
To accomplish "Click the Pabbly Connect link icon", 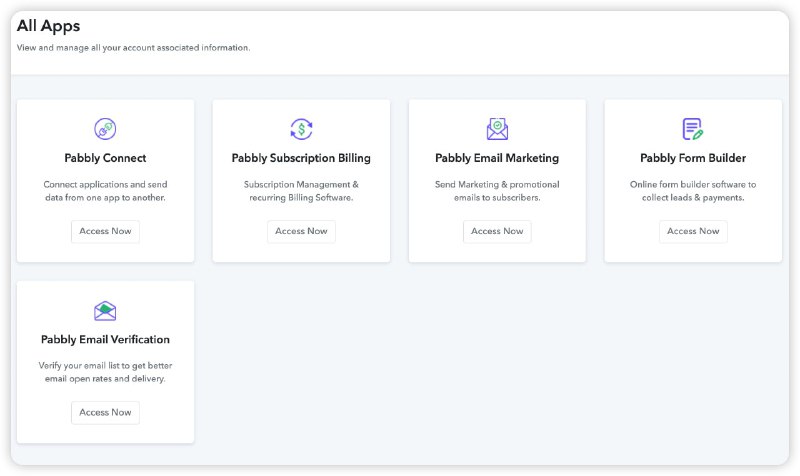I will pos(105,129).
